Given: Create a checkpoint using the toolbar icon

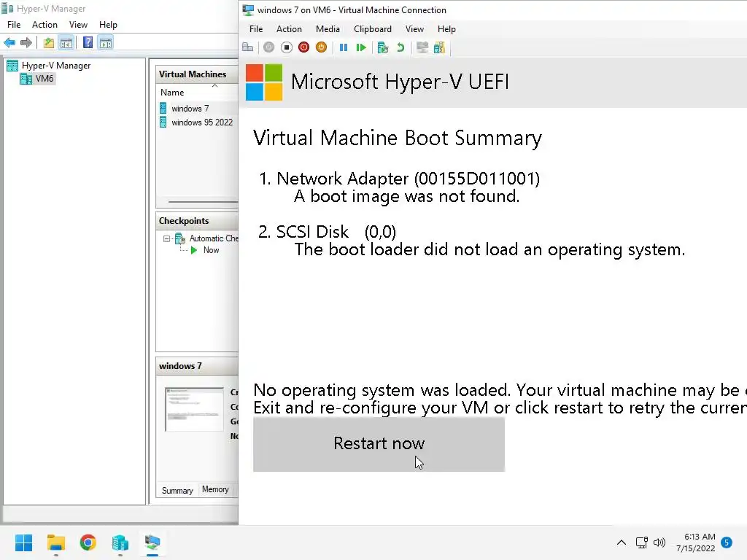Looking at the screenshot, I should coord(382,47).
